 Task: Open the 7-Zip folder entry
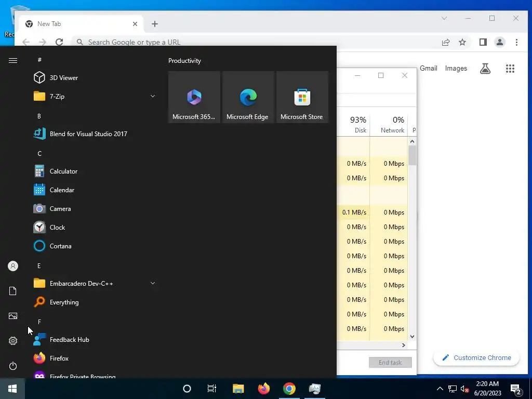click(x=95, y=96)
